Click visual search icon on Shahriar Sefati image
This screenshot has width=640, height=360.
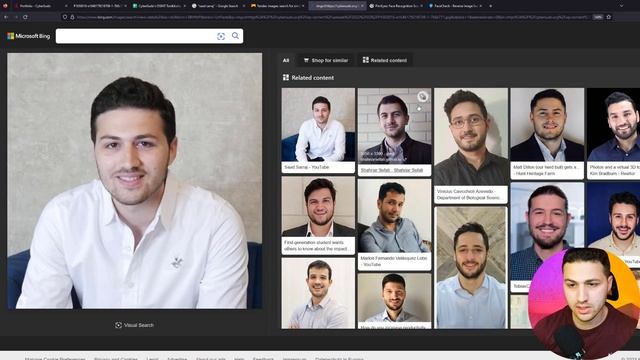pos(422,97)
